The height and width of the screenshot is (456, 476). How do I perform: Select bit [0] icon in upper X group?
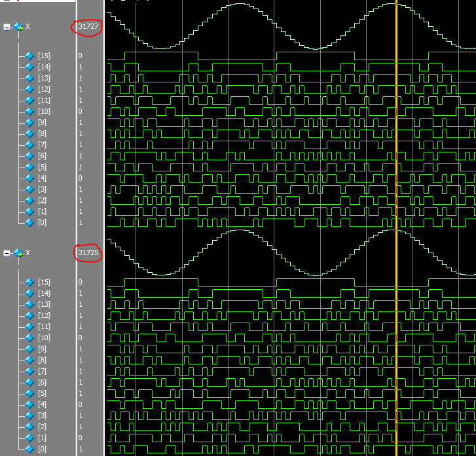(29, 222)
